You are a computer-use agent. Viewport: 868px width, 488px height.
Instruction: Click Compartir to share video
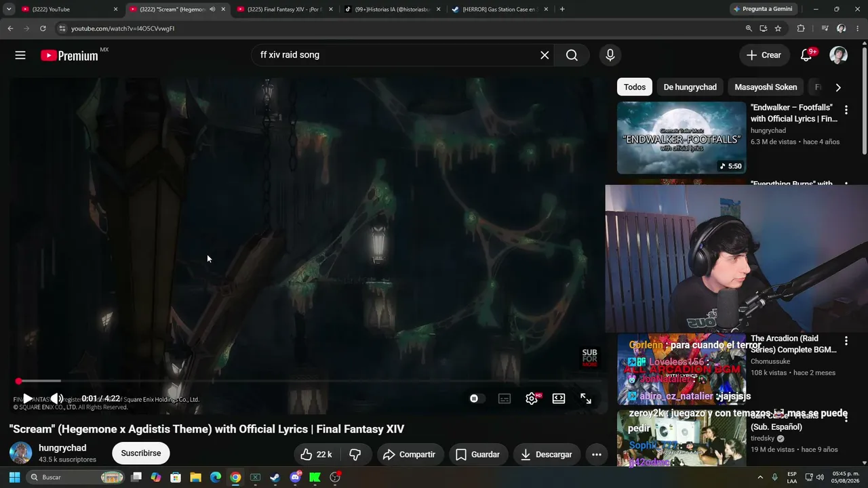click(409, 454)
